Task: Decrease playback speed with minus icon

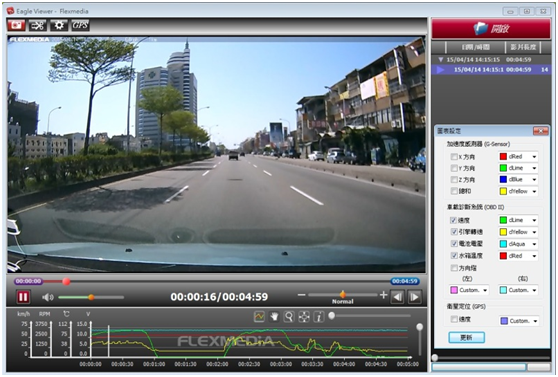Action: pos(301,295)
